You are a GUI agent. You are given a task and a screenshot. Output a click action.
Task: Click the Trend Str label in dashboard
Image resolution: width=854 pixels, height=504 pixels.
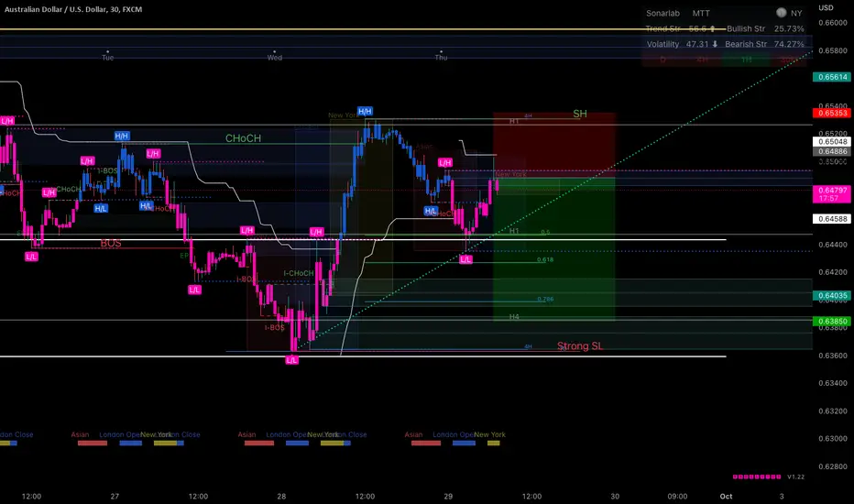(662, 28)
